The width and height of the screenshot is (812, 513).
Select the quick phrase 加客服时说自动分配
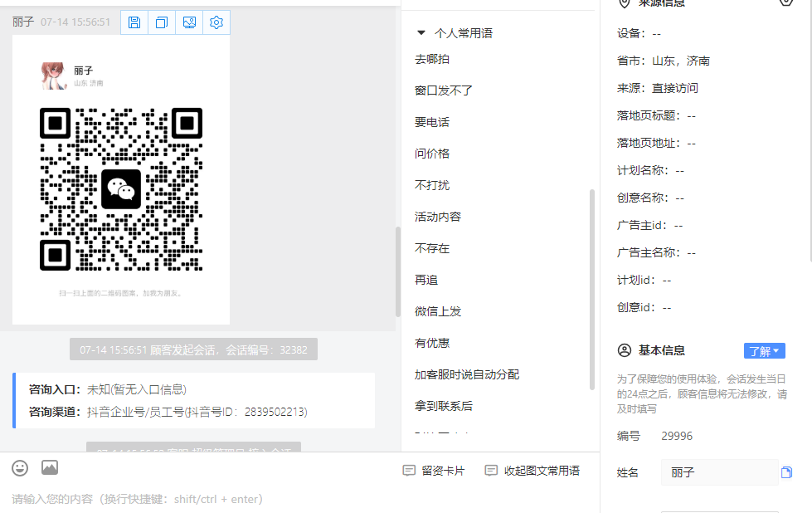[x=467, y=374]
